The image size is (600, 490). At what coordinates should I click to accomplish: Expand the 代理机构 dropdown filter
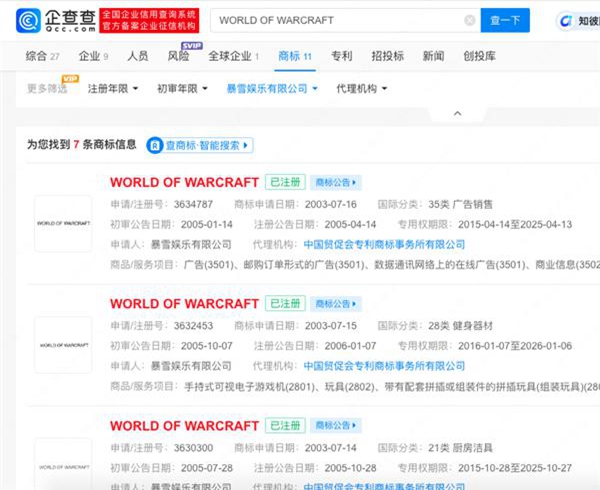pyautogui.click(x=362, y=89)
